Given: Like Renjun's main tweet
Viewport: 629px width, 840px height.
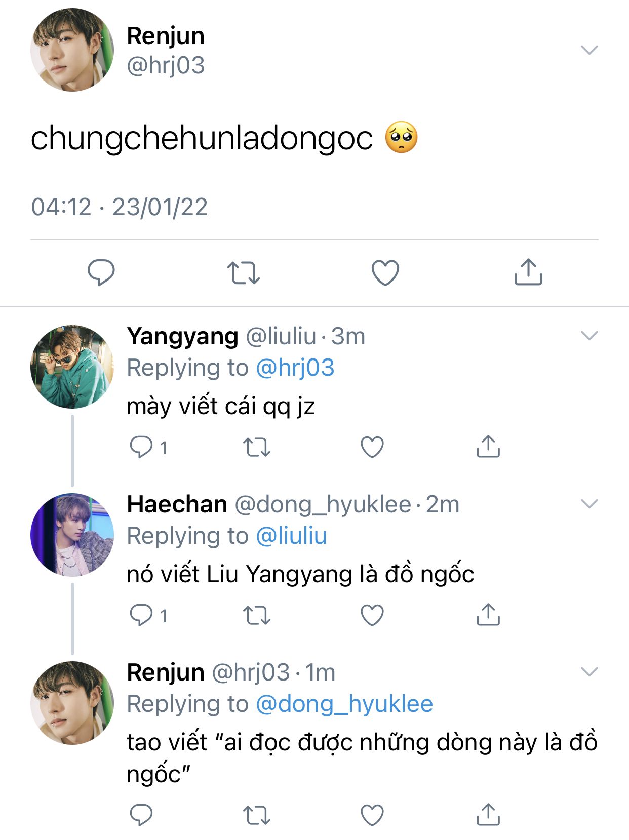Looking at the screenshot, I should (385, 272).
